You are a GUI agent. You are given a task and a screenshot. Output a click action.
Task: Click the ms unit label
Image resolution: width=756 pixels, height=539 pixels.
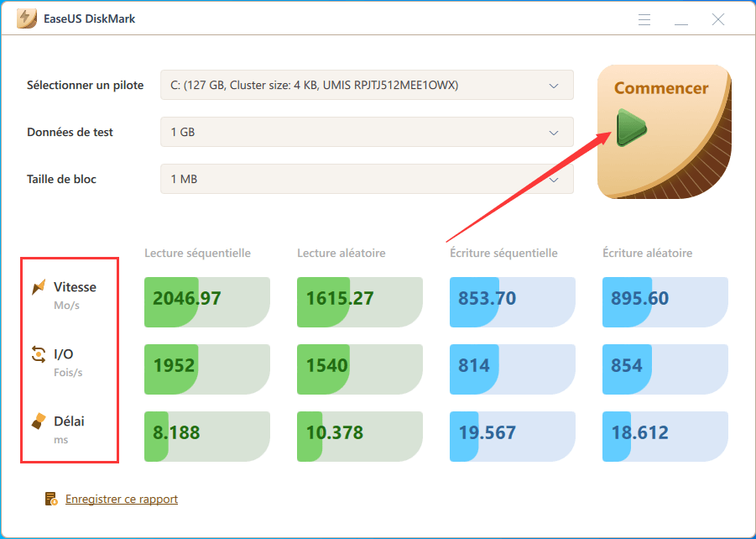(60, 440)
